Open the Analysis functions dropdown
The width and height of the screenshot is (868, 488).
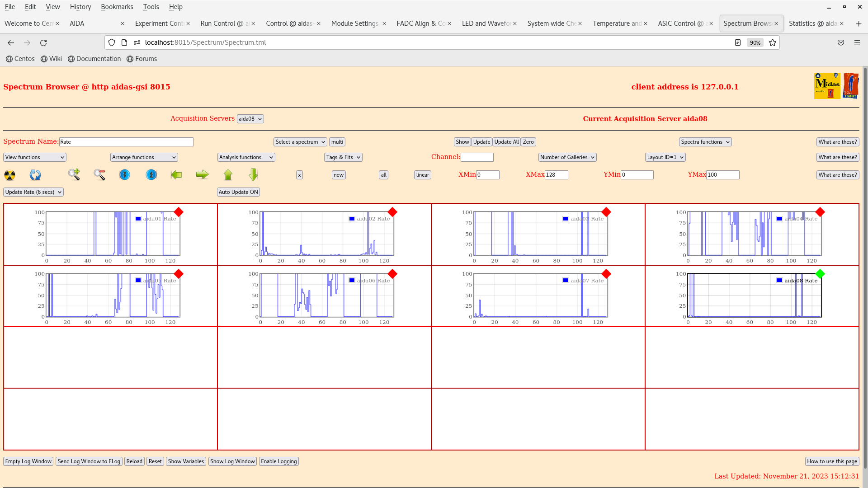[x=246, y=157]
